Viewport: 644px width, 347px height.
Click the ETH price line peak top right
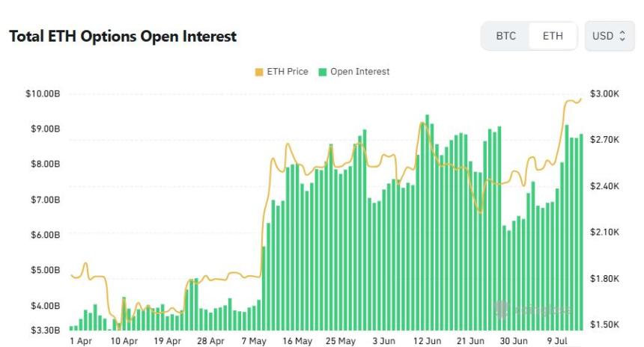[580, 99]
